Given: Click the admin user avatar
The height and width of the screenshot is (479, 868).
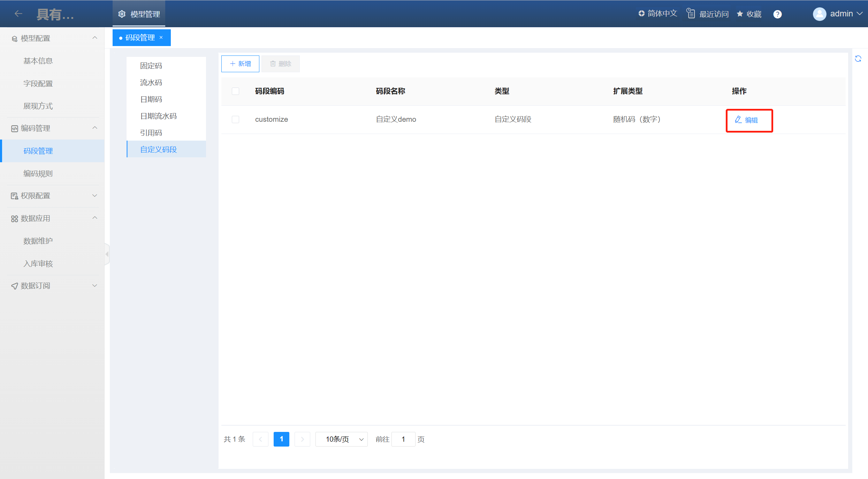Looking at the screenshot, I should [819, 14].
